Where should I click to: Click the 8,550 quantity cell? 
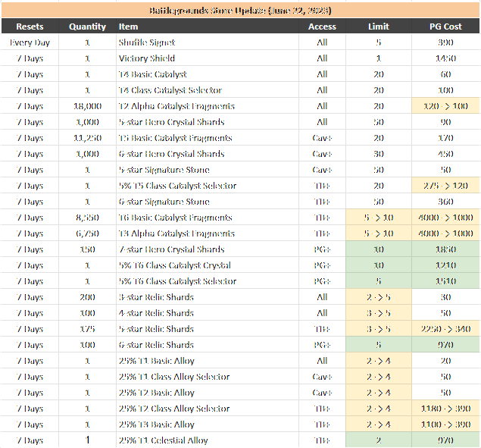click(87, 218)
